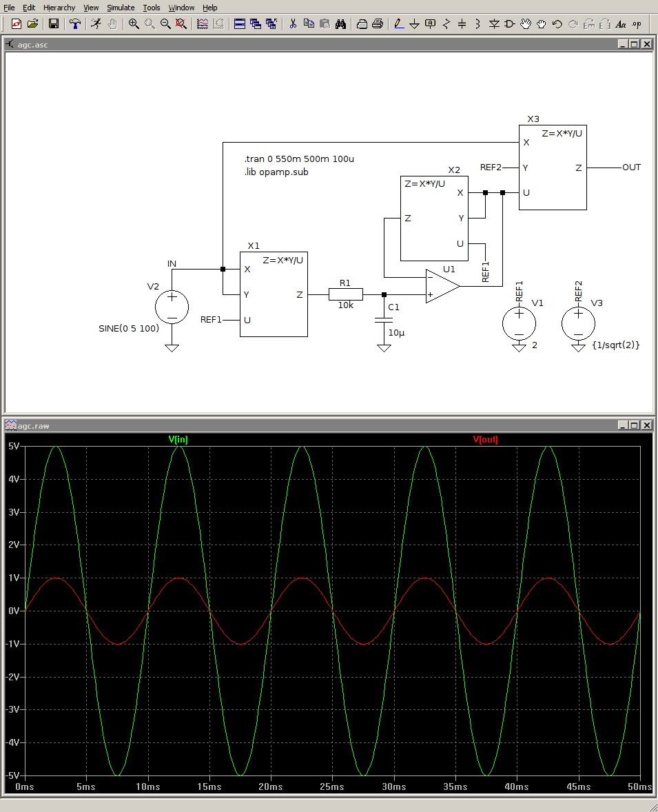Viewport: 658px width, 812px height.
Task: Open Control Panel using the hammer icon
Action: 75,24
